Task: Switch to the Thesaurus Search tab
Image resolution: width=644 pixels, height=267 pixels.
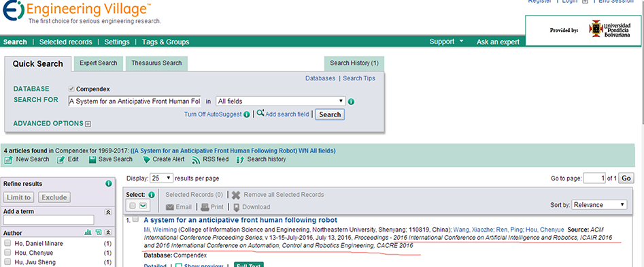Action: (156, 63)
